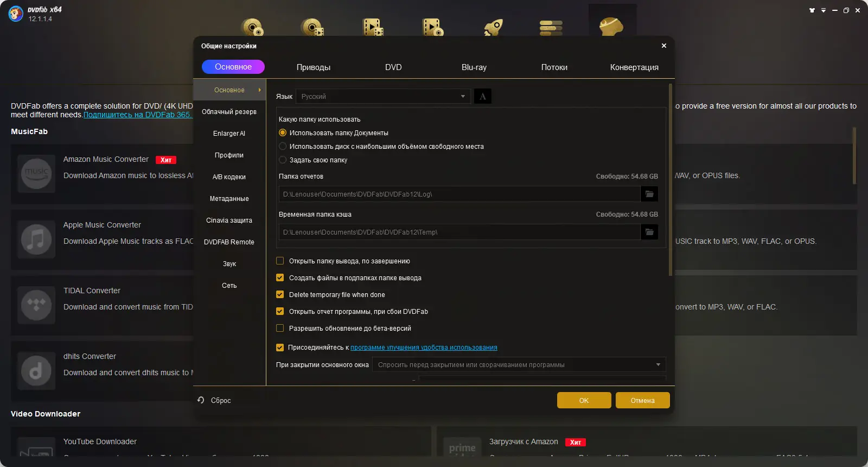868x467 pixels.
Task: Open 'DVDFAB Remote' in settings sidebar
Action: (229, 242)
